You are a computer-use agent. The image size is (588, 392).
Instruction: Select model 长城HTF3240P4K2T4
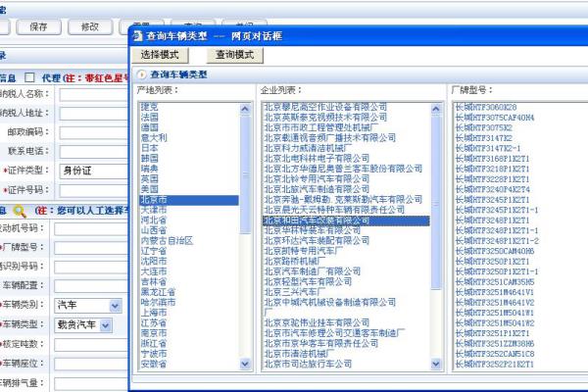492,189
